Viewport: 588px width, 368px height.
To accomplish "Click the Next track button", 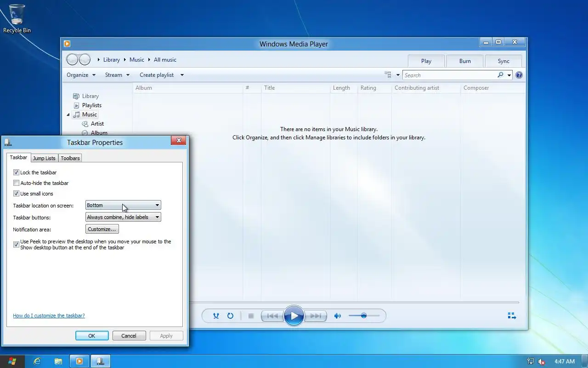I will click(x=316, y=316).
